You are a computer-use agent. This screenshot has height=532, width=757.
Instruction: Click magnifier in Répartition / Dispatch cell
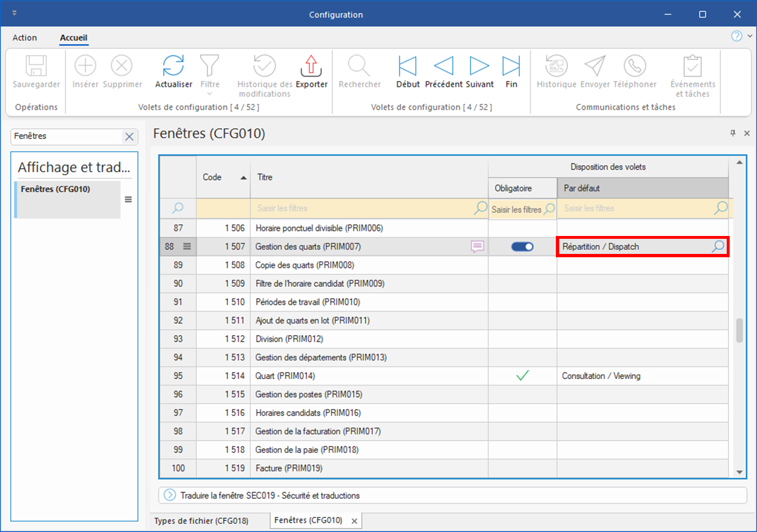pos(718,246)
